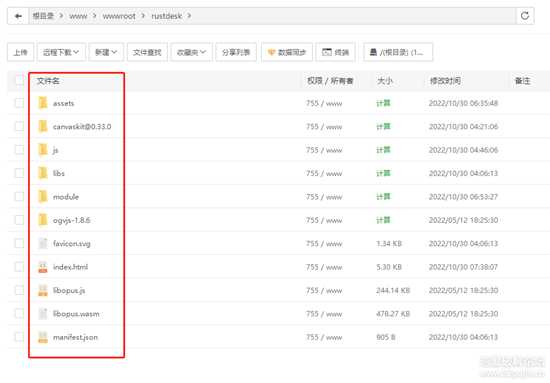Click the canvaskit@0.33.0 folder icon
The image size is (550, 383).
pos(43,126)
